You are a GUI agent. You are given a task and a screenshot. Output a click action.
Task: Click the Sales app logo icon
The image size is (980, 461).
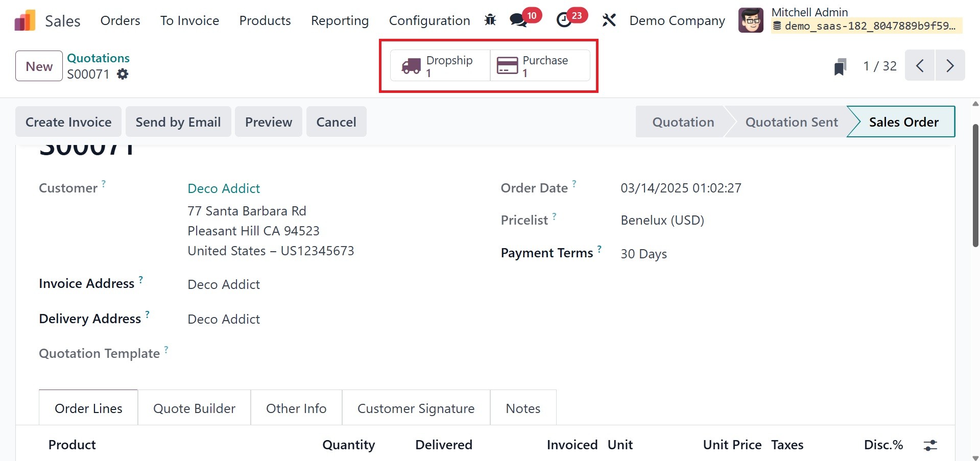[25, 20]
